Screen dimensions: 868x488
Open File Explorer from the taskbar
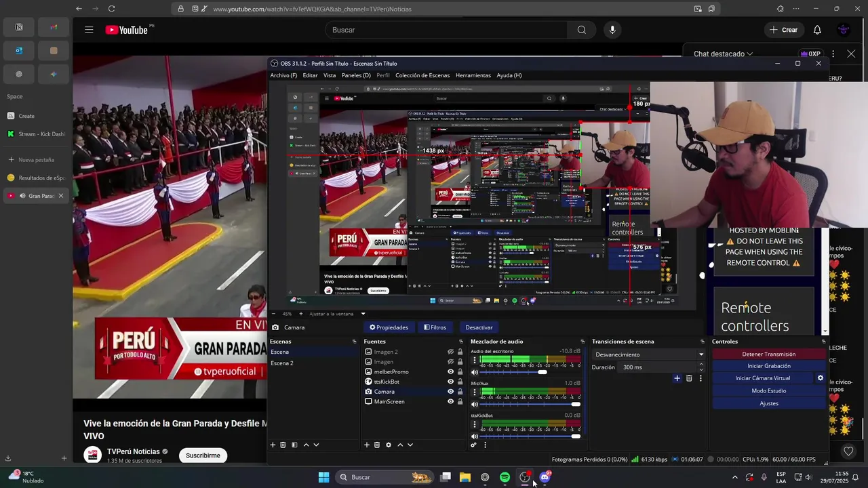coord(465,477)
